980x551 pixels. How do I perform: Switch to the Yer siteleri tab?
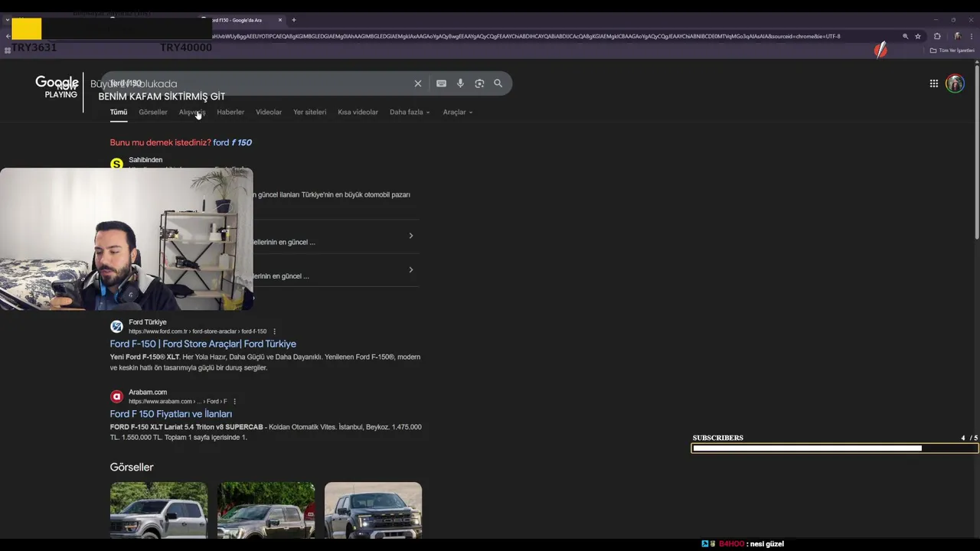(x=309, y=112)
